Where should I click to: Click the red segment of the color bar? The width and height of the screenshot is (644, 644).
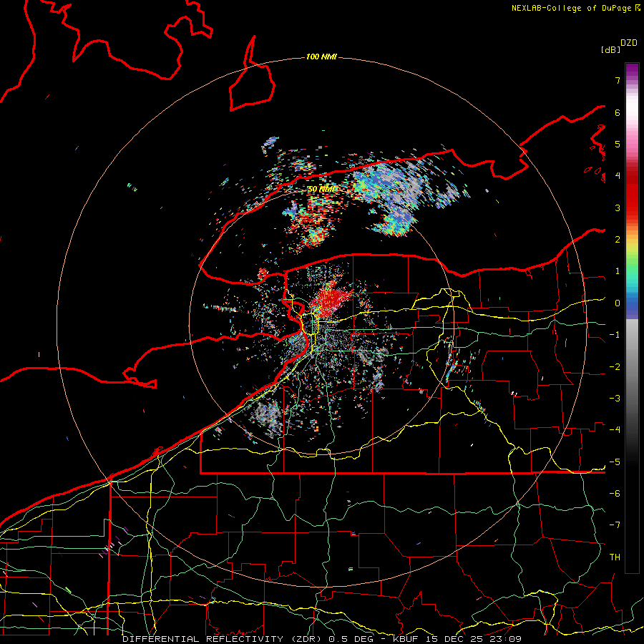(632, 193)
